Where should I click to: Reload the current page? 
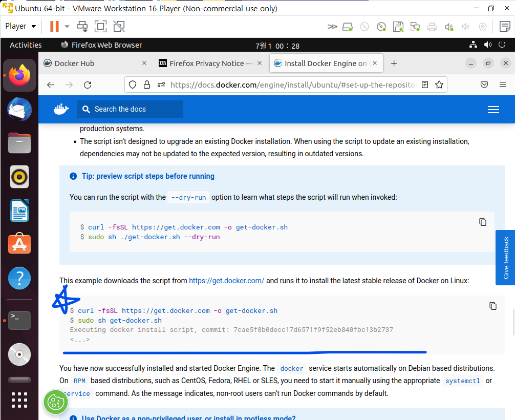(x=88, y=85)
